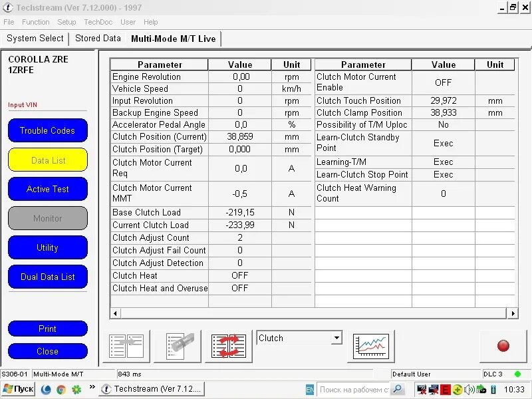Click the green flower quick launch icon
The height and width of the screenshot is (399, 532).
tap(76, 390)
